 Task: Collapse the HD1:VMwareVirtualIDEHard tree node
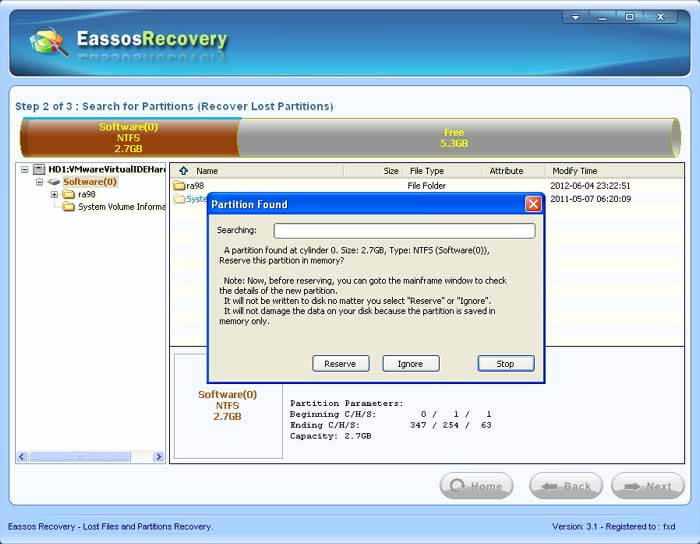coord(25,170)
